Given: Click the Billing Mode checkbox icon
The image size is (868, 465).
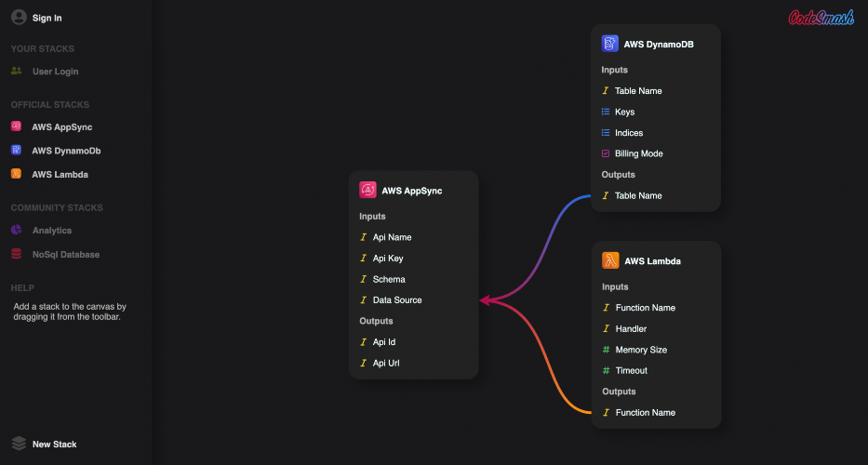Looking at the screenshot, I should 606,153.
